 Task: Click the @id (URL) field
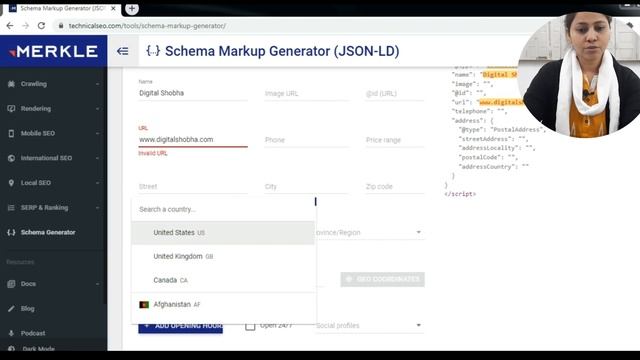coord(395,93)
